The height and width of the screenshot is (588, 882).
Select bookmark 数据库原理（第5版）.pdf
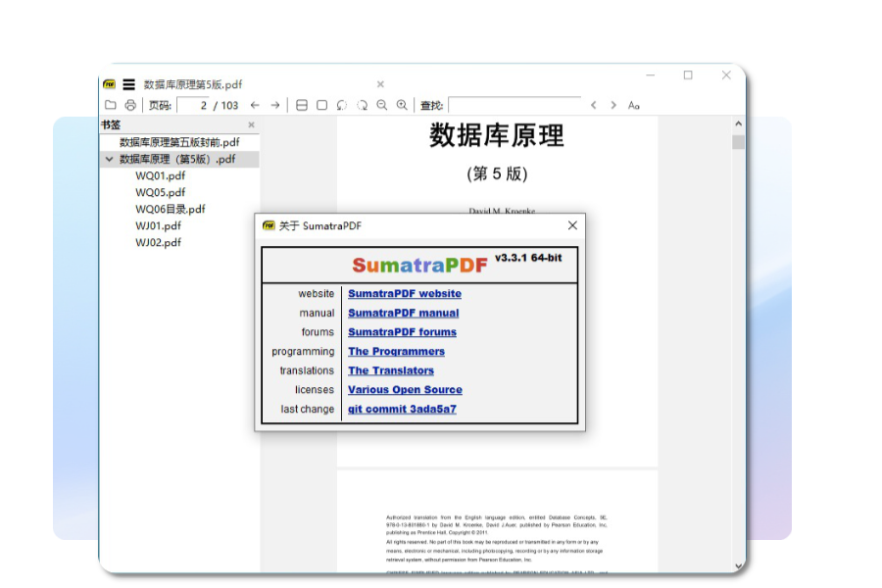point(177,159)
